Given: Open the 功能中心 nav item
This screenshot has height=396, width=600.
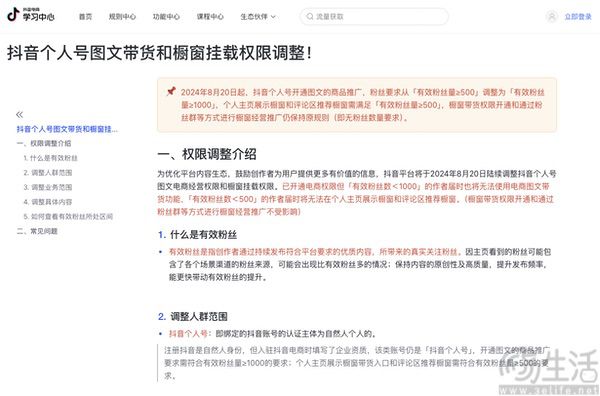Looking at the screenshot, I should (x=166, y=17).
